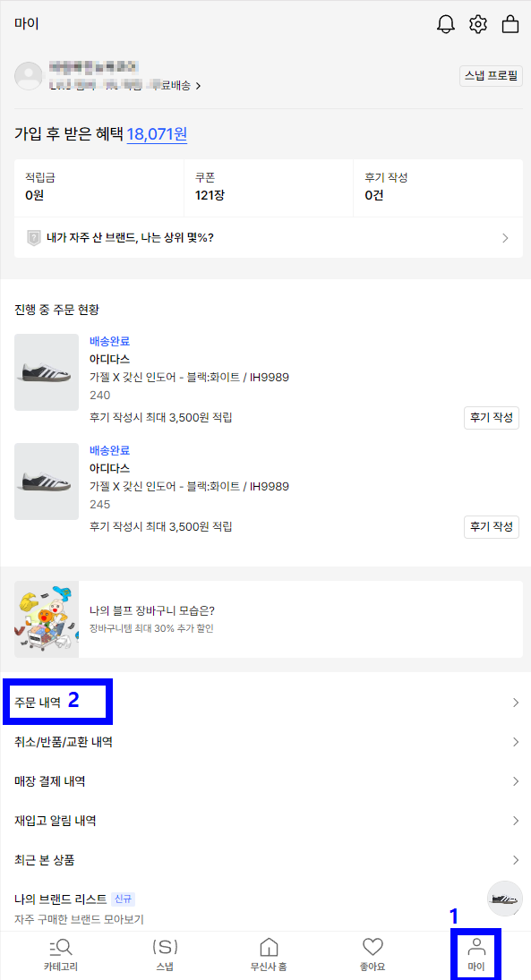Image resolution: width=531 pixels, height=980 pixels.
Task: Open the 쿠폰 121장 section
Action: tap(269, 187)
